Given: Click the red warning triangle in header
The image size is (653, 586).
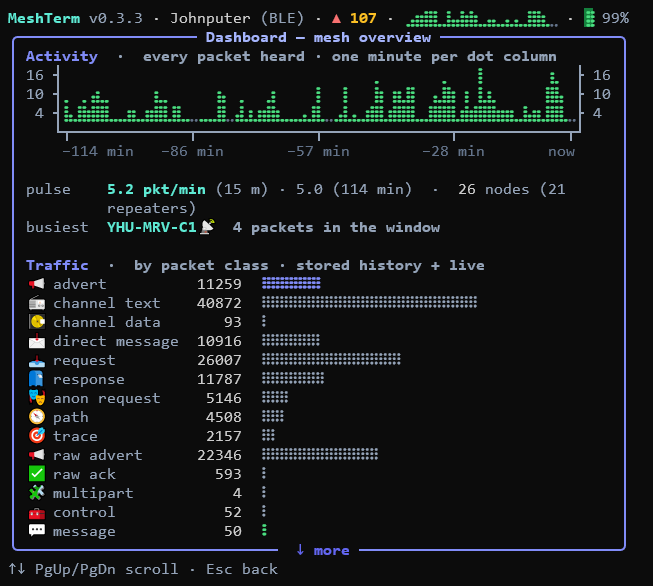Looking at the screenshot, I should point(336,18).
